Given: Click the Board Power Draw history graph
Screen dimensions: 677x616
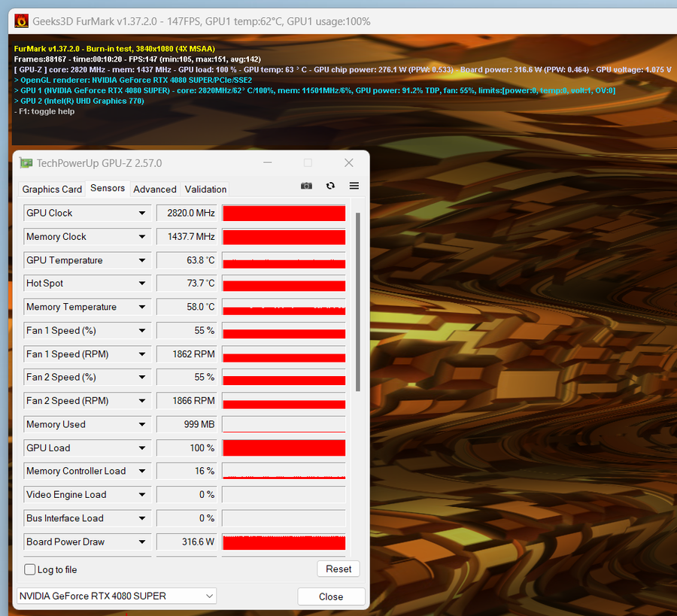Looking at the screenshot, I should 284,542.
